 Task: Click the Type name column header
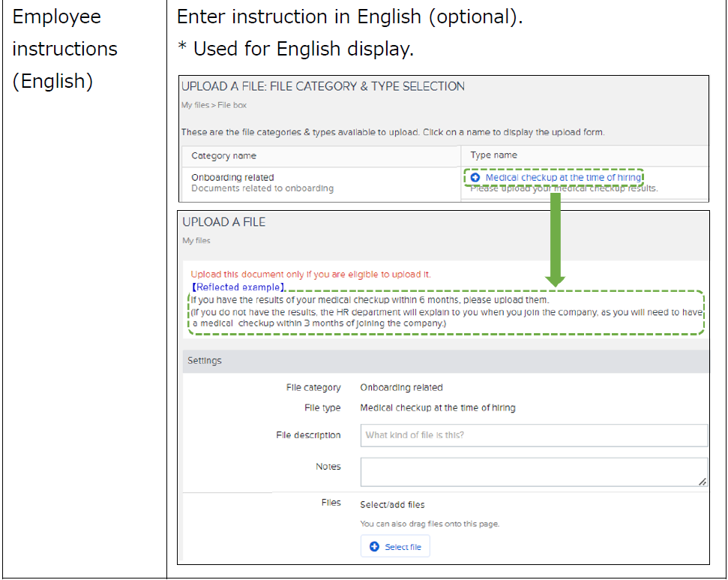(493, 155)
